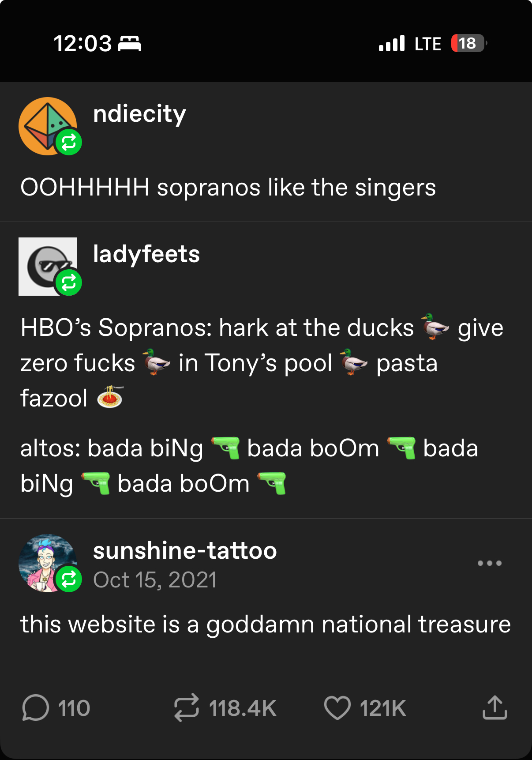Tap the reblog icon in footer
This screenshot has height=760, width=532.
tap(186, 708)
